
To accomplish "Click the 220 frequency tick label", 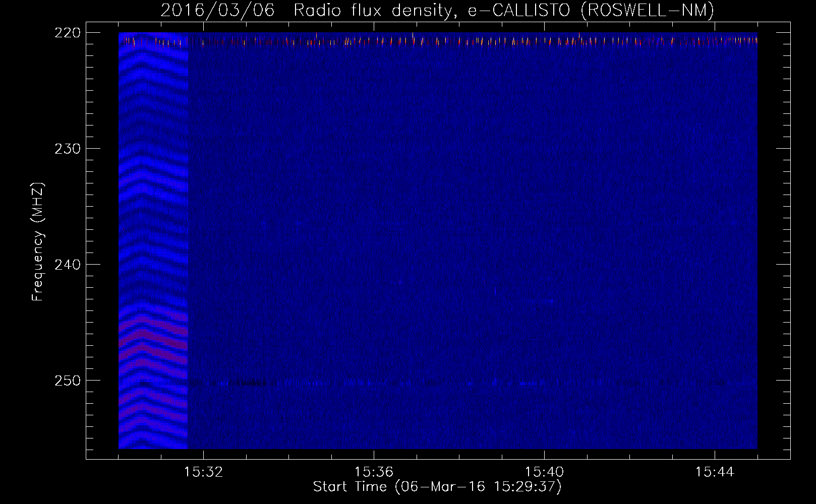I will click(68, 33).
